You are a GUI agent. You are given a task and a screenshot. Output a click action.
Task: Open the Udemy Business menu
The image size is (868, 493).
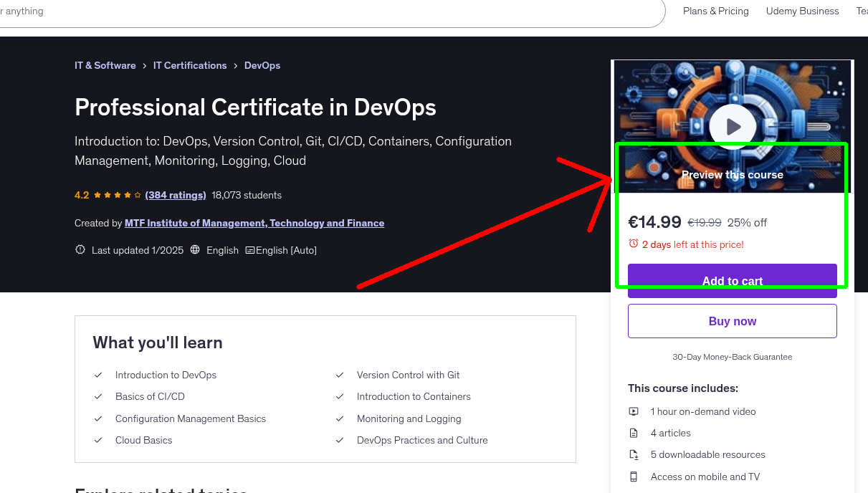point(802,11)
